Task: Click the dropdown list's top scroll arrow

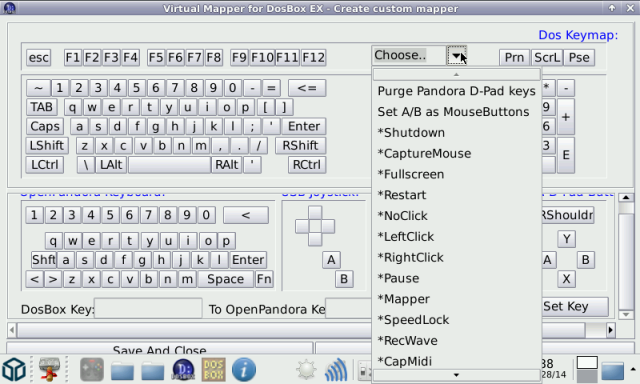Action: [x=456, y=75]
